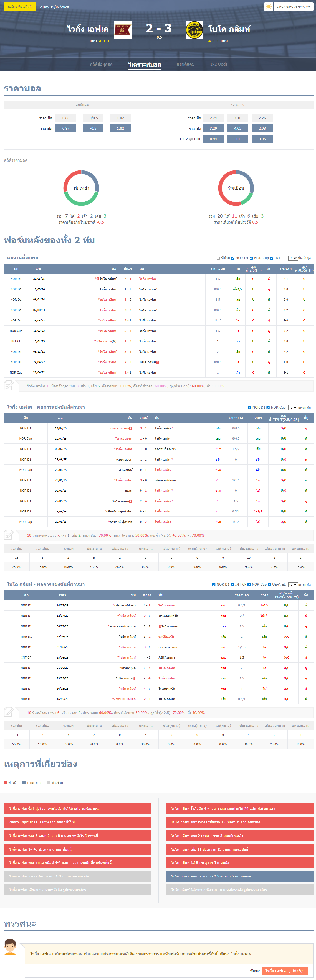Uncheck NOR D1 in ไวกิ้ง เอฟเค past results
The image size is (316, 980).
(249, 407)
